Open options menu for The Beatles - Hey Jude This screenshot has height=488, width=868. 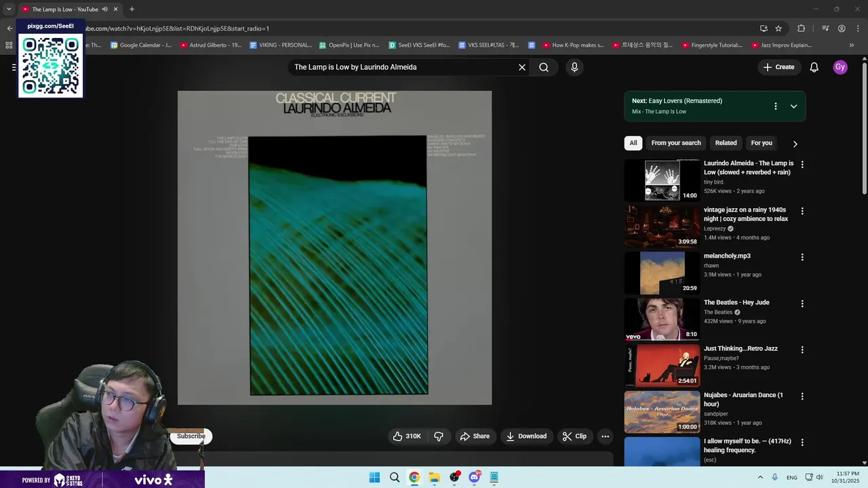tap(802, 304)
